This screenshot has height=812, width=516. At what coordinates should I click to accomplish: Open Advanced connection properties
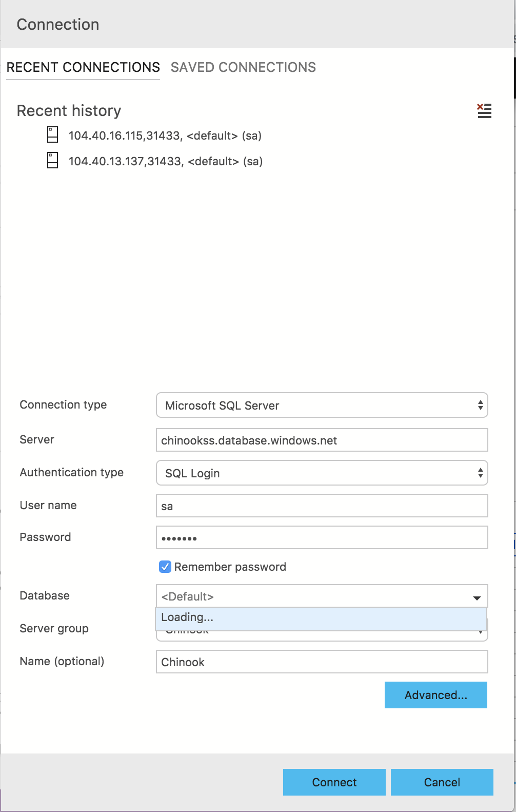pyautogui.click(x=436, y=695)
